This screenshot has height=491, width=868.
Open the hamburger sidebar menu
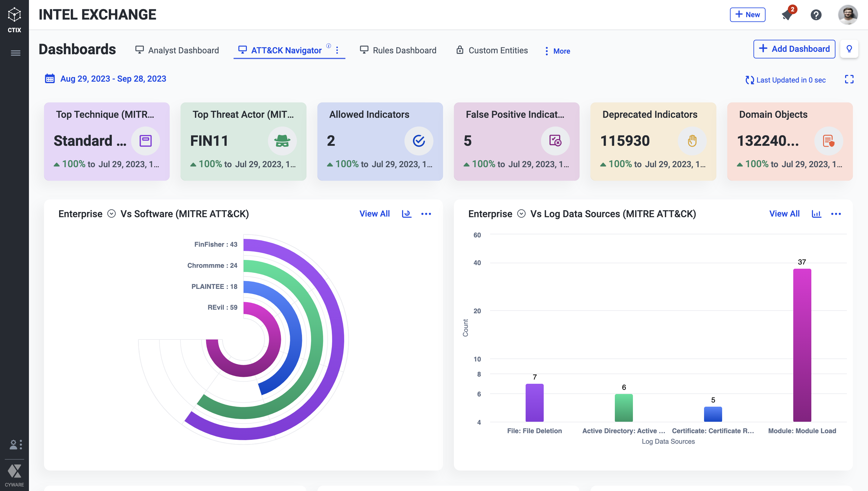coord(15,53)
